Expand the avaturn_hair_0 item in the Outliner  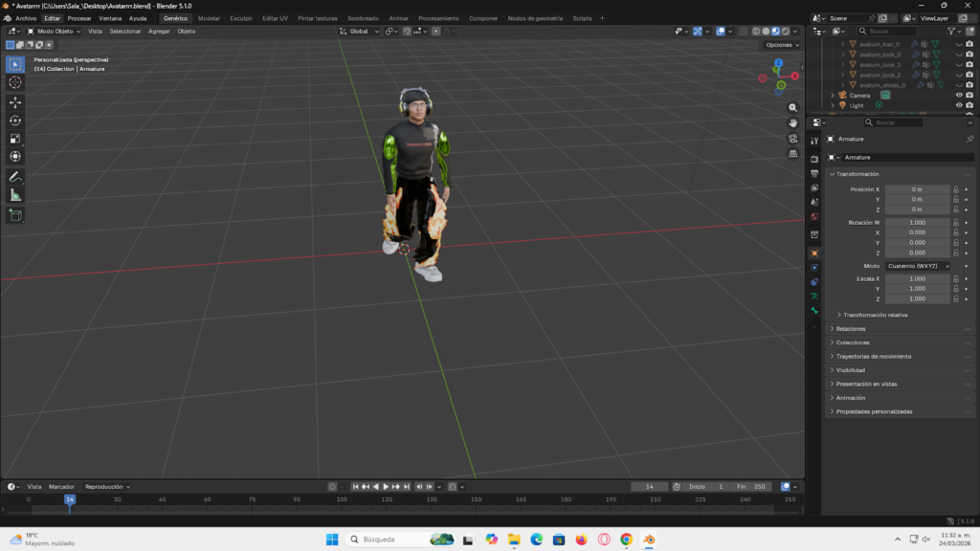pyautogui.click(x=842, y=44)
